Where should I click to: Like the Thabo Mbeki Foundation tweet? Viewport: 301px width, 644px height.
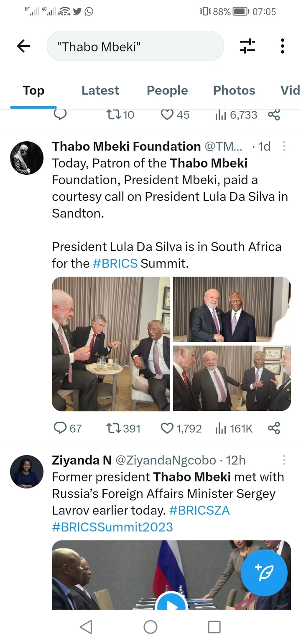[167, 428]
